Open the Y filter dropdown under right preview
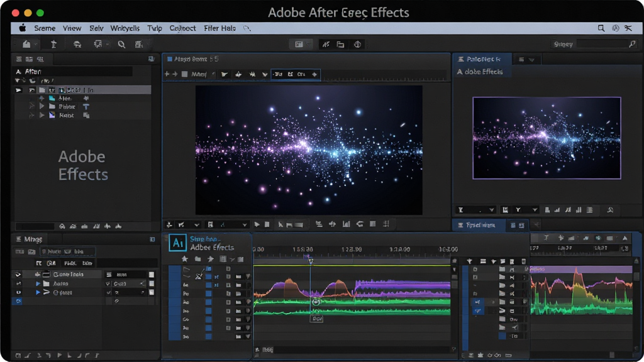Viewport: 644px width, 362px height. (x=526, y=210)
